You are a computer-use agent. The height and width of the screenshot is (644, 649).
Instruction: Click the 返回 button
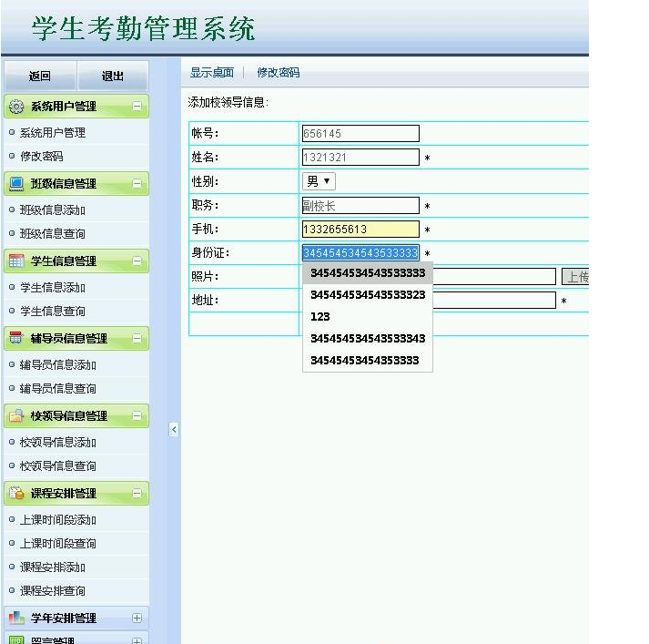point(40,76)
